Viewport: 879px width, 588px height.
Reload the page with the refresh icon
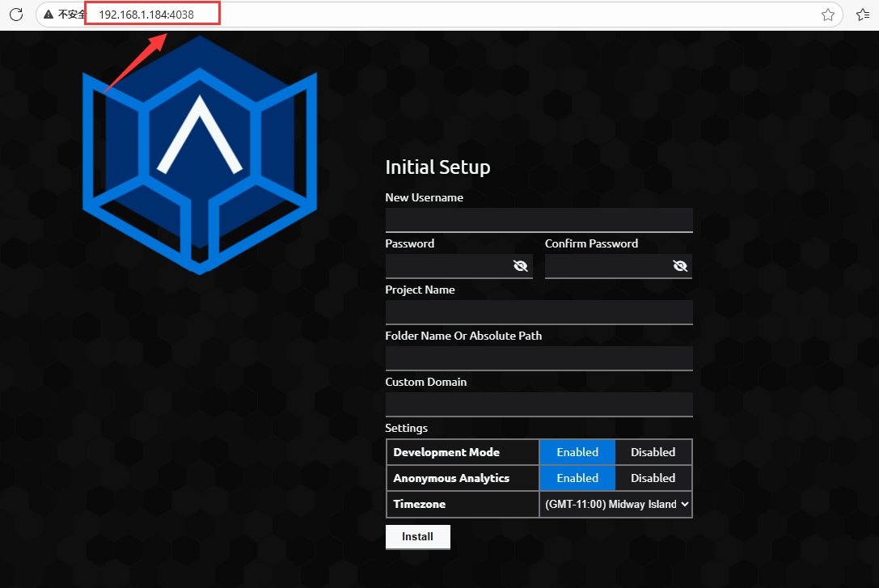[x=16, y=15]
